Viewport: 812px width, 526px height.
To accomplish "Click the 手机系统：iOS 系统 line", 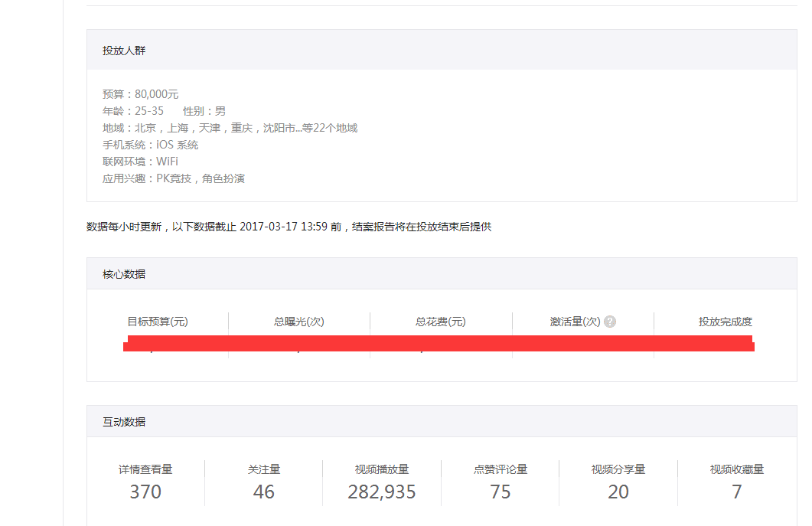I will (x=150, y=145).
